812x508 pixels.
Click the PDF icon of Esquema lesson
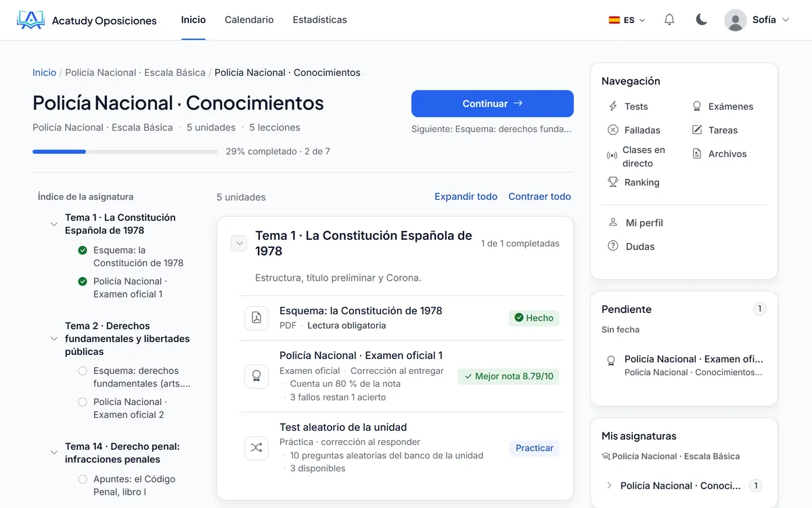coord(256,318)
